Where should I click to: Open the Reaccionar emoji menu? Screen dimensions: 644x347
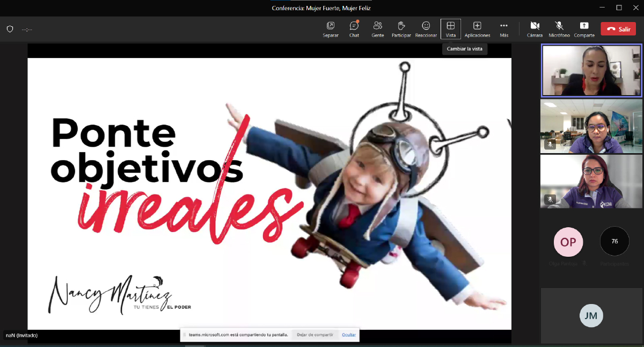tap(426, 29)
